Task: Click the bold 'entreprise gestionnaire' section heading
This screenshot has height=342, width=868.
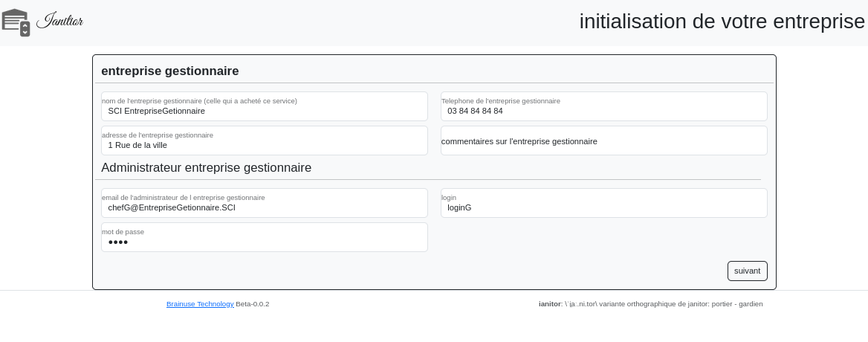Action: pyautogui.click(x=170, y=71)
